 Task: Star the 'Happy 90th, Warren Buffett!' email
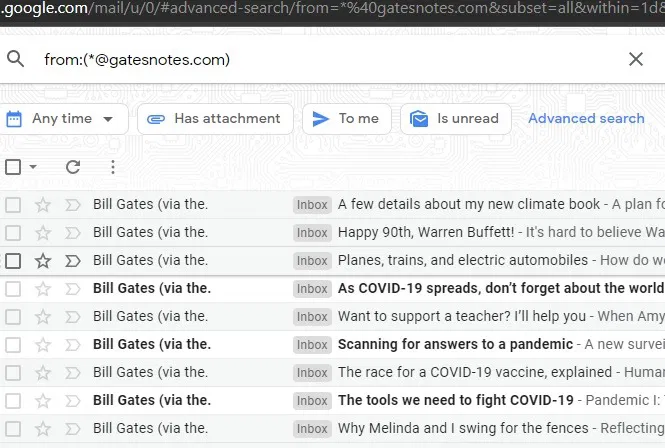pyautogui.click(x=43, y=233)
